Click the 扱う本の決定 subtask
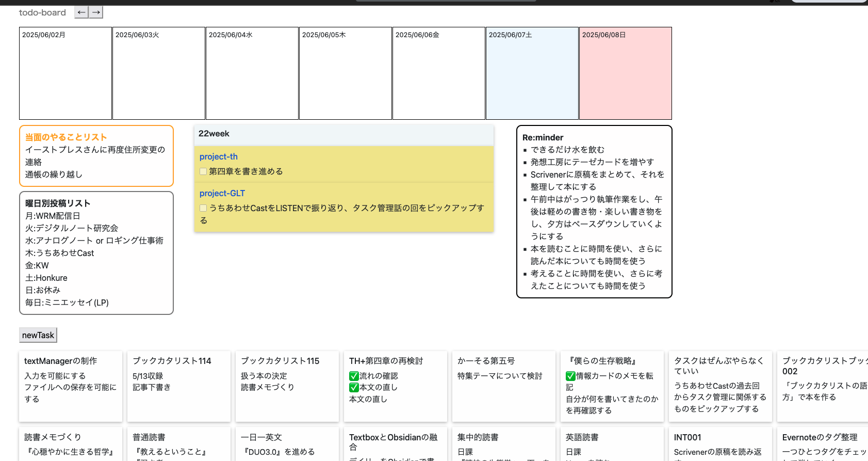Viewport: 868px width, 461px height. tap(264, 376)
